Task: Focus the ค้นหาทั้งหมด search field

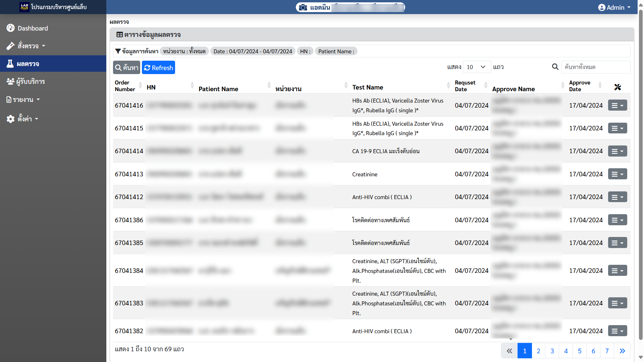Action: tap(596, 67)
